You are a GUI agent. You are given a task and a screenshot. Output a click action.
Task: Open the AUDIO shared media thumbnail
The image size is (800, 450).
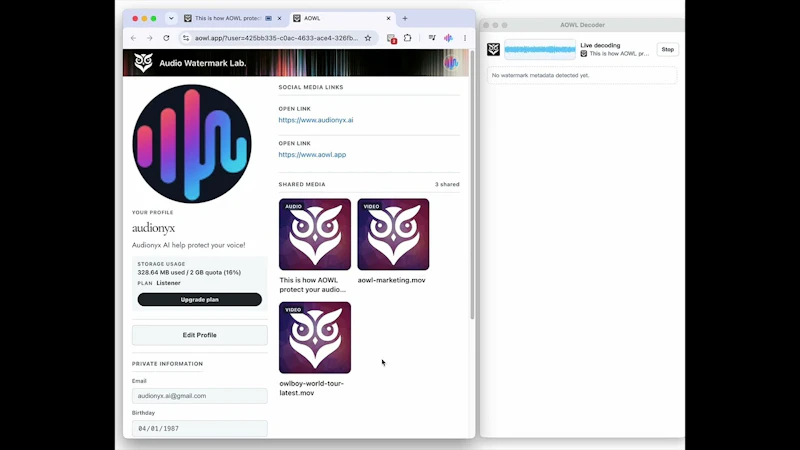click(x=315, y=234)
